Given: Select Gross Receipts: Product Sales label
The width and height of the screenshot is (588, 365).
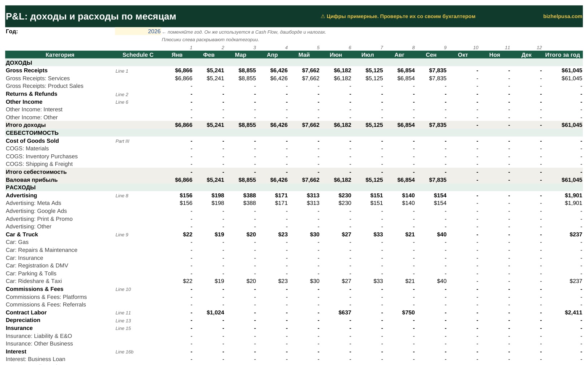Looking at the screenshot, I should (44, 86).
